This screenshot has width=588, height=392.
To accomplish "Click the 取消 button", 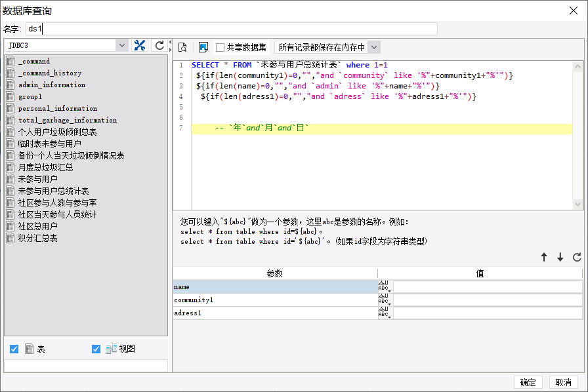I will click(563, 382).
